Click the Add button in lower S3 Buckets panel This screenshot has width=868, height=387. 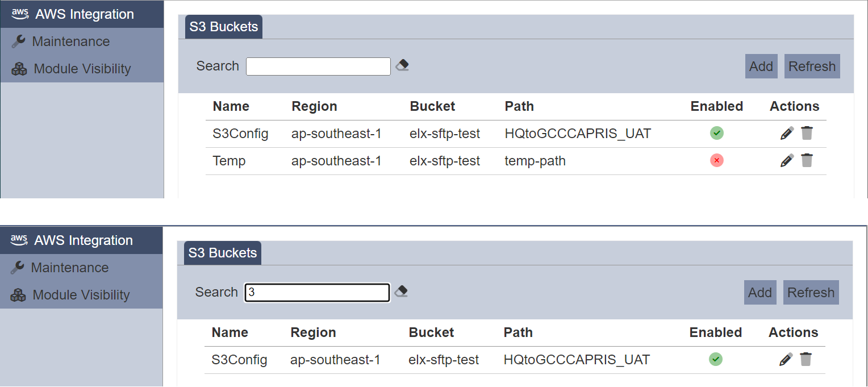point(760,293)
